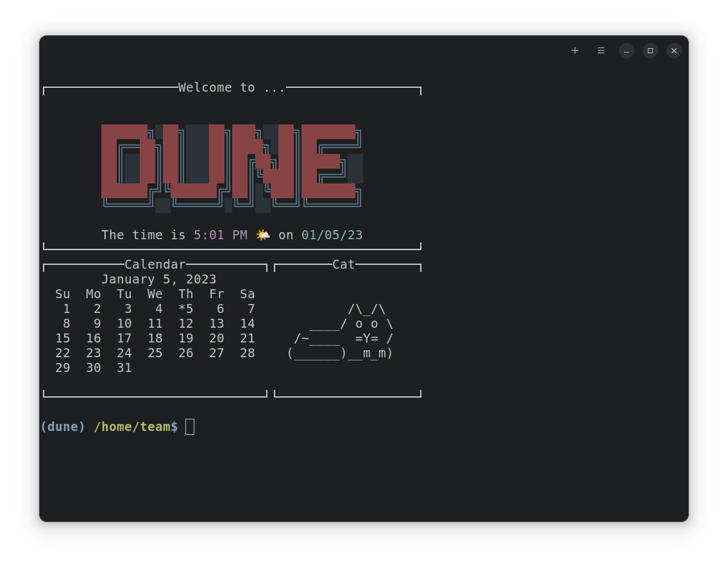Expand the Calendar panel header
The image size is (728, 565).
[x=155, y=264]
